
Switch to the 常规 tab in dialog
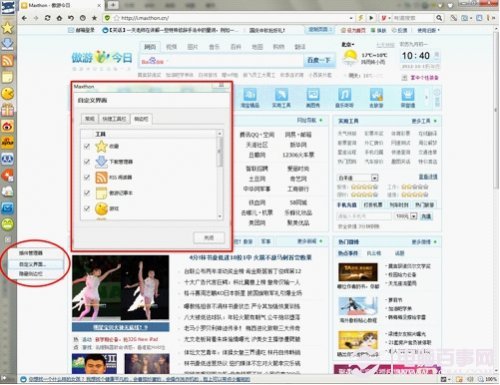pos(90,119)
